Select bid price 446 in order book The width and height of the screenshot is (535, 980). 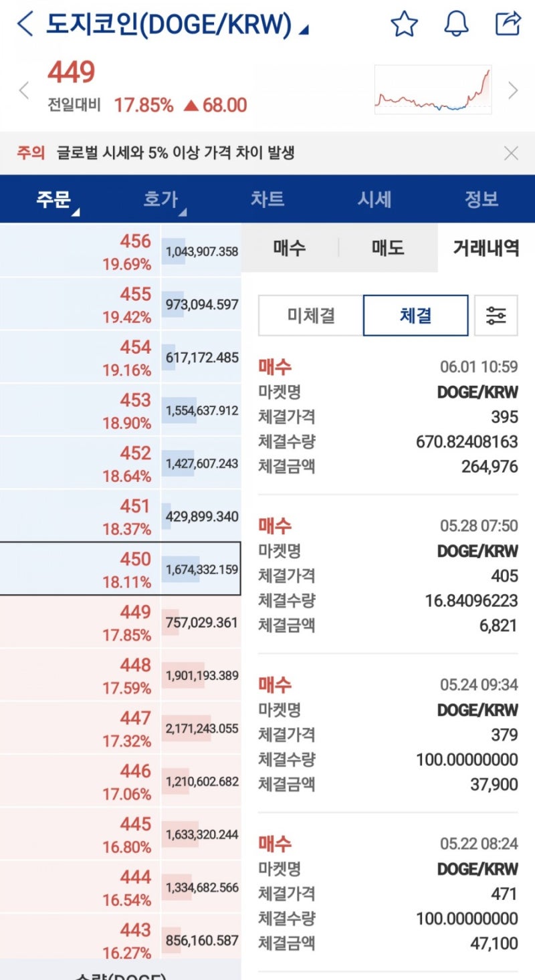pos(80,781)
